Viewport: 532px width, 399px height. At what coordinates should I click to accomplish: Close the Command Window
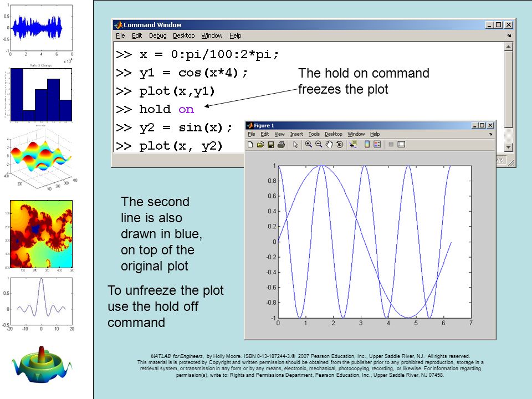tap(509, 25)
